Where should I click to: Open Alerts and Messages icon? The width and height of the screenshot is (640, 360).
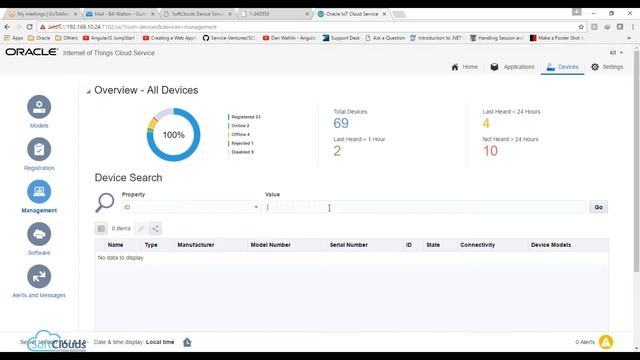(x=39, y=276)
